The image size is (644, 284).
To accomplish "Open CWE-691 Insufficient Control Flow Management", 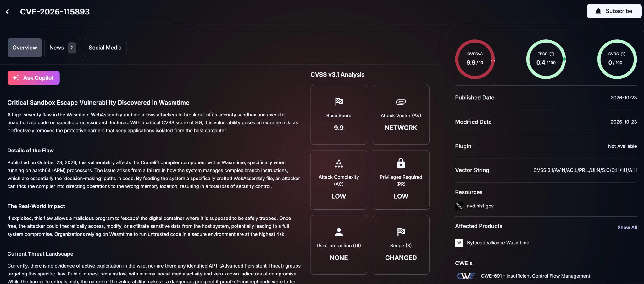I will (x=535, y=276).
